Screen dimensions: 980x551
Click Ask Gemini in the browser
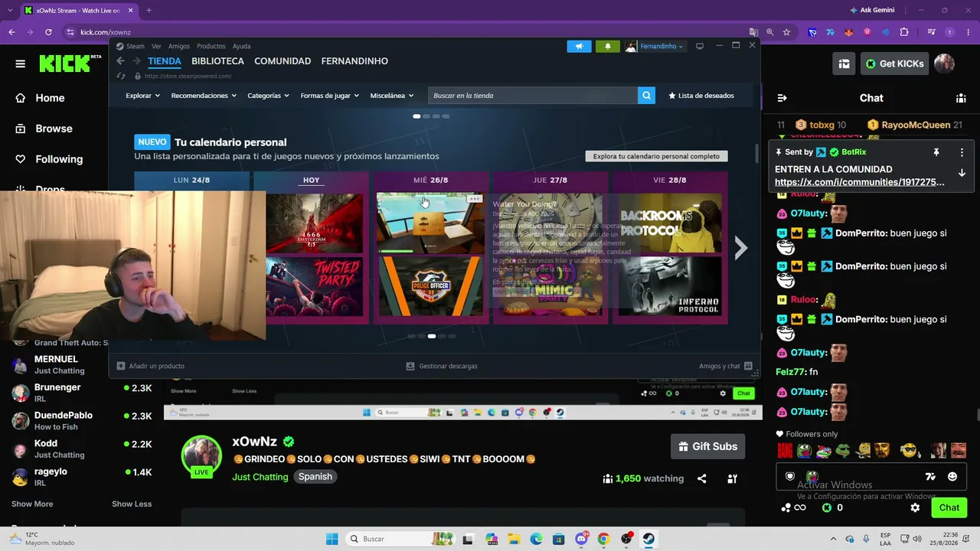coord(871,11)
